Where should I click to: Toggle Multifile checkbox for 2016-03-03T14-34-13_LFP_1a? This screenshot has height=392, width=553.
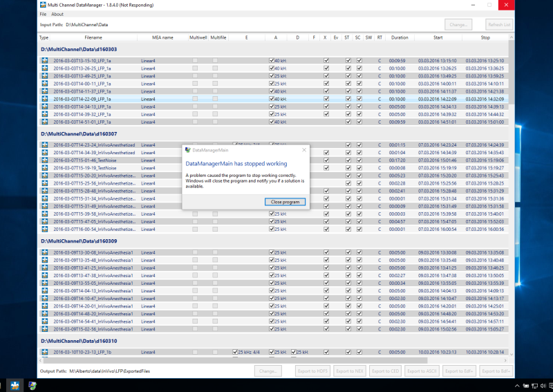click(x=215, y=106)
